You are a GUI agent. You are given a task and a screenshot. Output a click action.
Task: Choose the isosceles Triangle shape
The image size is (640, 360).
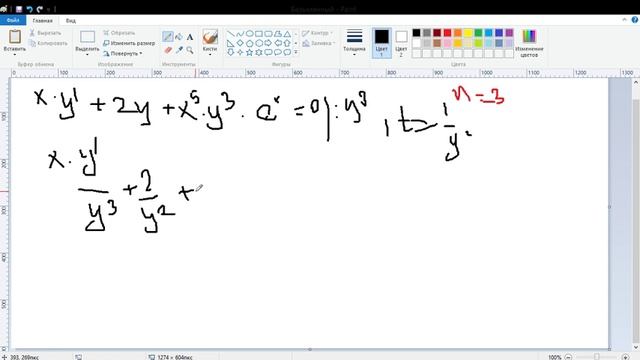287,34
